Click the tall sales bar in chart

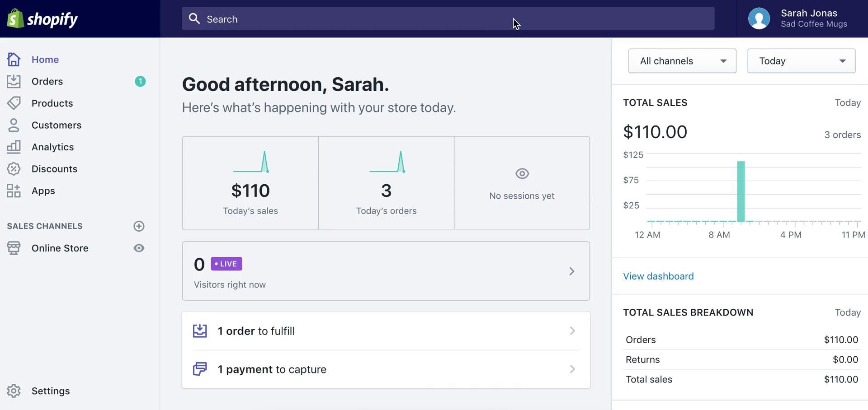[741, 192]
